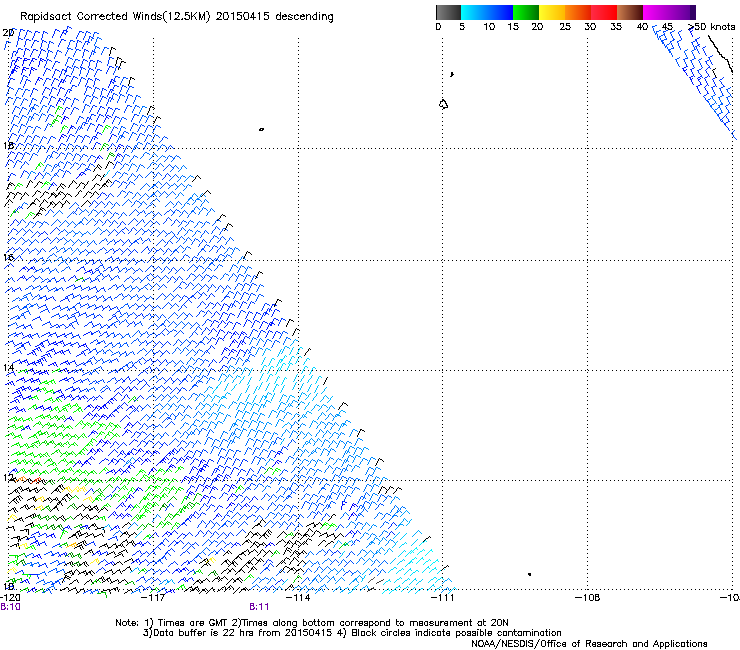Image resolution: width=740 pixels, height=650 pixels.
Task: Click the NOAA/NESDIS credit text
Action: pos(589,643)
